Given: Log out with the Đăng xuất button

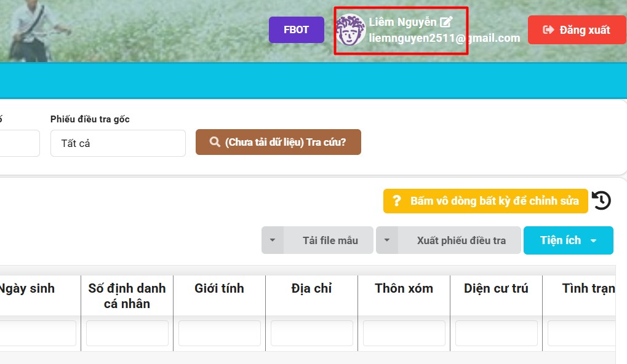Looking at the screenshot, I should pos(577,30).
